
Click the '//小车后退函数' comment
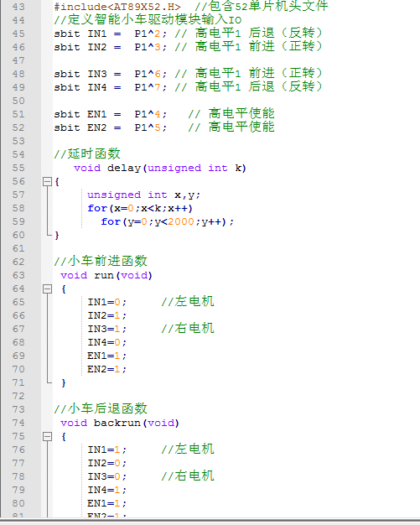101,408
